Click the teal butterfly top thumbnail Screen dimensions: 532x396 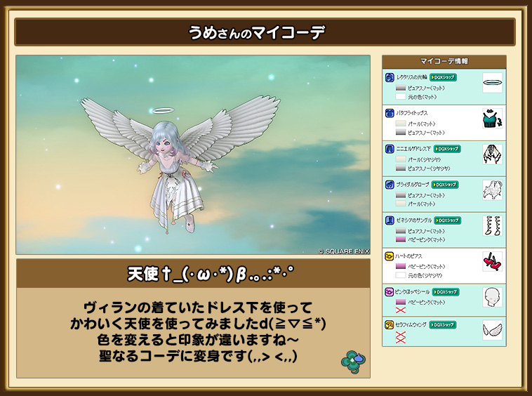click(x=492, y=119)
